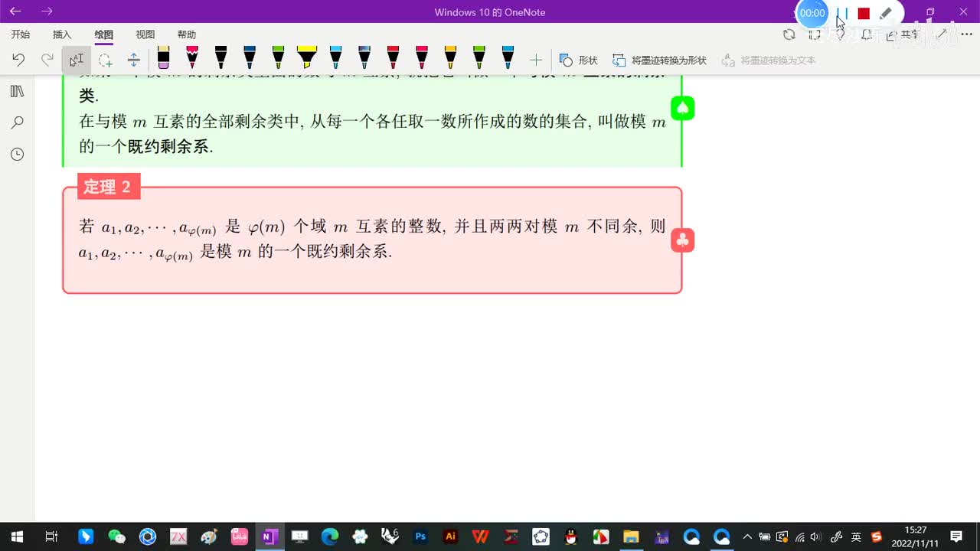The height and width of the screenshot is (551, 980).
Task: Open the Sogou input method tray icon
Action: (x=877, y=536)
